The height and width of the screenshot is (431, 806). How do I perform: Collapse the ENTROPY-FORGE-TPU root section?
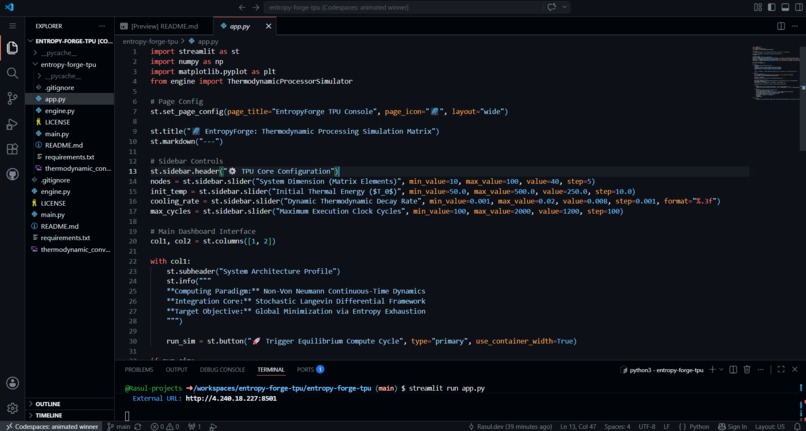[69, 41]
